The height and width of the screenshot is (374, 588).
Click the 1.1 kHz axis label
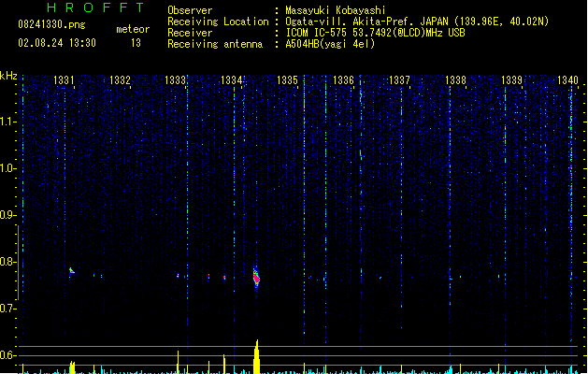tap(7, 122)
